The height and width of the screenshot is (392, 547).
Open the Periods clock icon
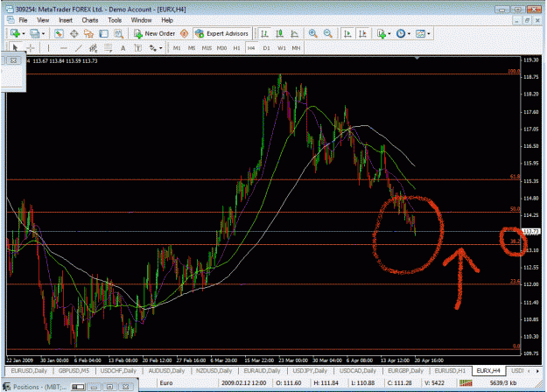click(401, 33)
